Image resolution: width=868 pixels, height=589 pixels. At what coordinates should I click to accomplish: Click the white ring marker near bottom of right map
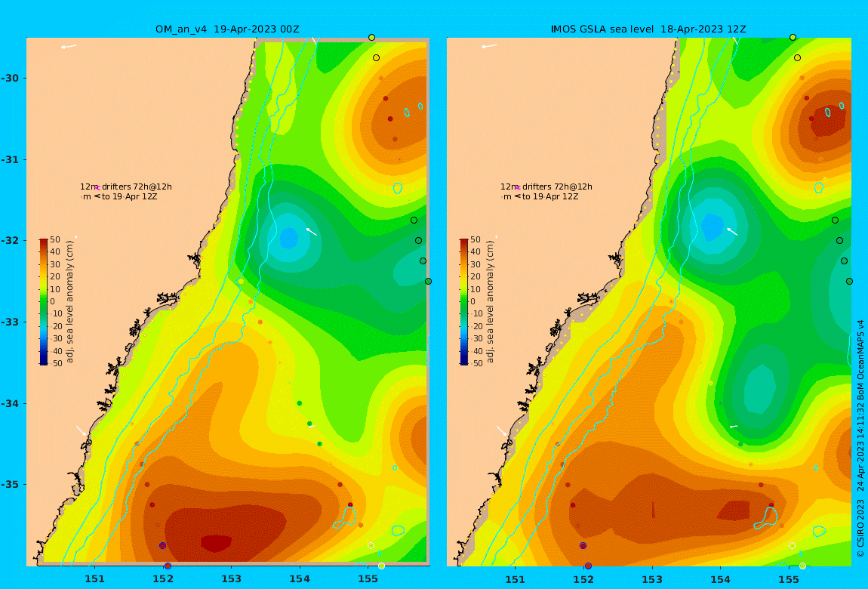pyautogui.click(x=793, y=546)
